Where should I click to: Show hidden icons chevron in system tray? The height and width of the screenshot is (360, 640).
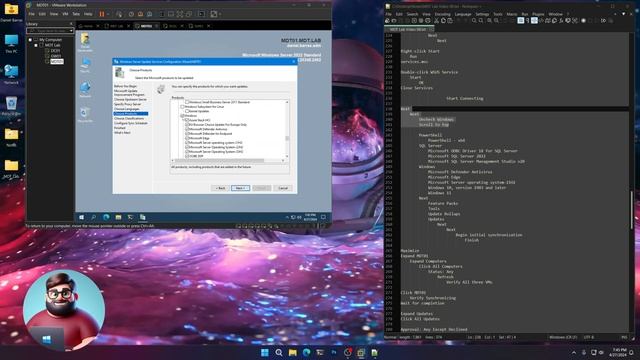click(574, 352)
